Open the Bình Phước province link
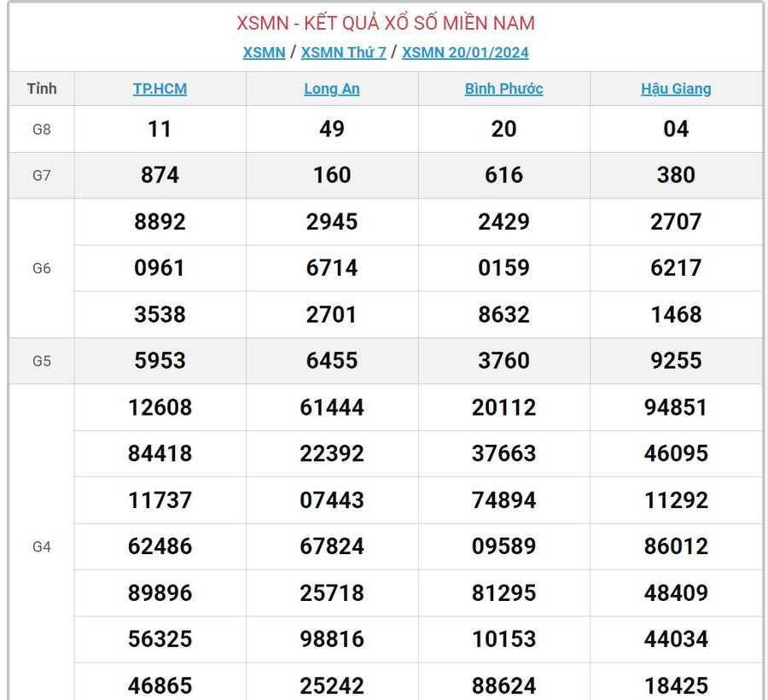768x700 pixels. (503, 89)
